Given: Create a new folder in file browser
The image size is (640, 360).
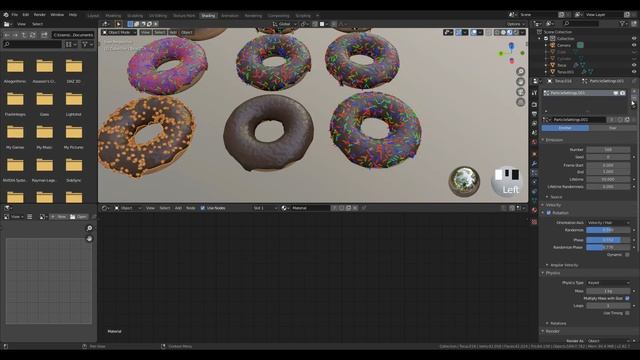Looking at the screenshot, I should [x=44, y=35].
